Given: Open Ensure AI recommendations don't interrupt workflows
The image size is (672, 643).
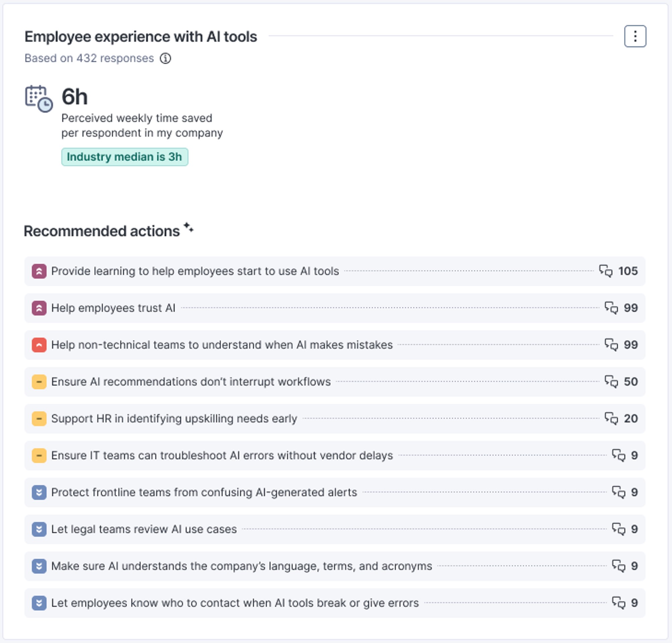Looking at the screenshot, I should pyautogui.click(x=190, y=382).
